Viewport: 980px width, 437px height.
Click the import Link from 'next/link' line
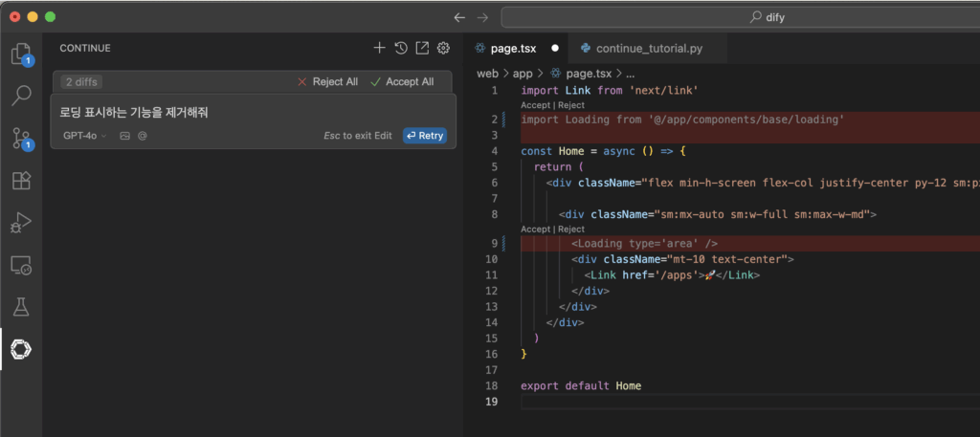coord(609,91)
